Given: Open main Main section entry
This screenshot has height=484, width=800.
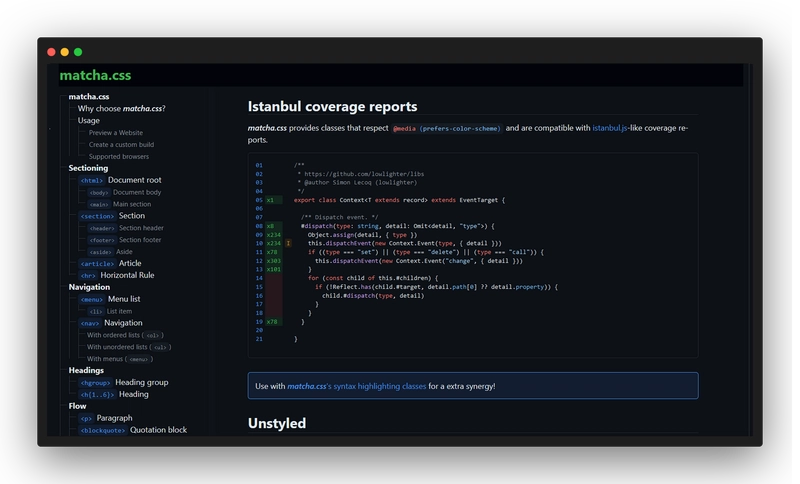Looking at the screenshot, I should pos(119,204).
